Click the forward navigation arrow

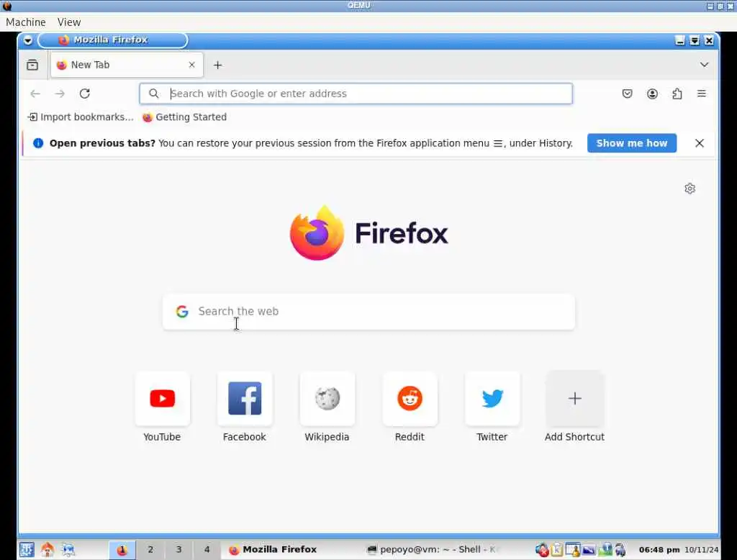pyautogui.click(x=60, y=94)
